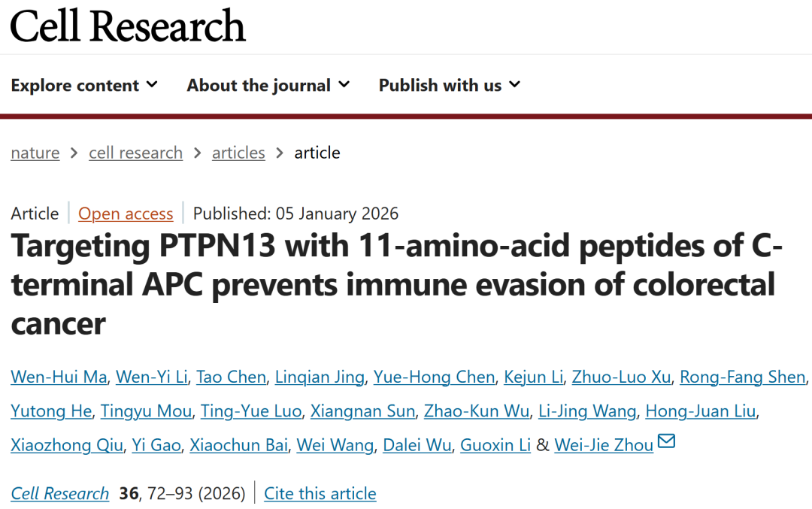Open author Yutong He's info

click(x=51, y=411)
